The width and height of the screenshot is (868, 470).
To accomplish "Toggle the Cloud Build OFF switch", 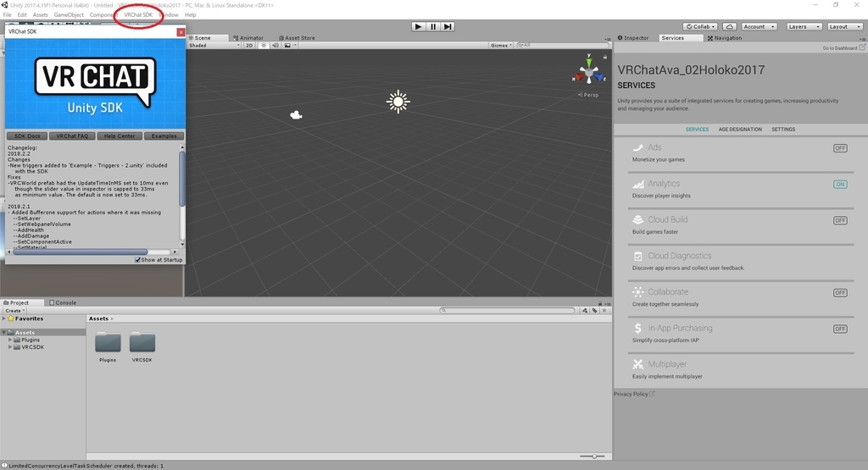I will [840, 221].
